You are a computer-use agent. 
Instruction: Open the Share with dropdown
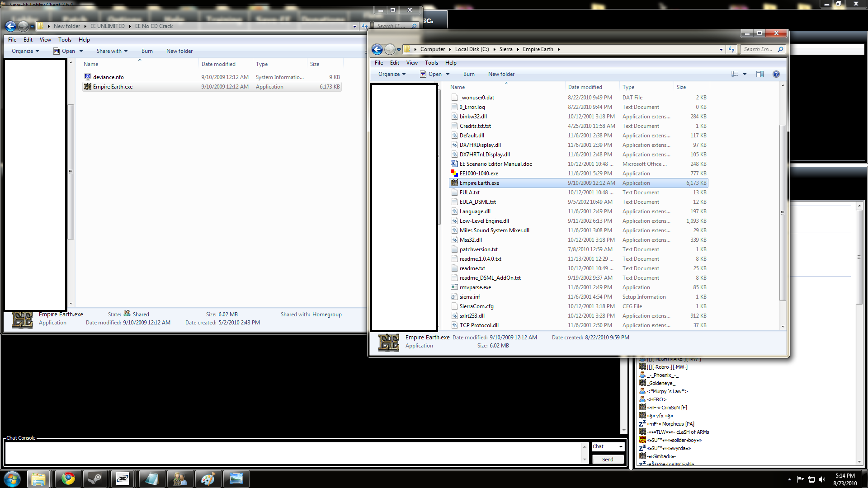coord(112,51)
